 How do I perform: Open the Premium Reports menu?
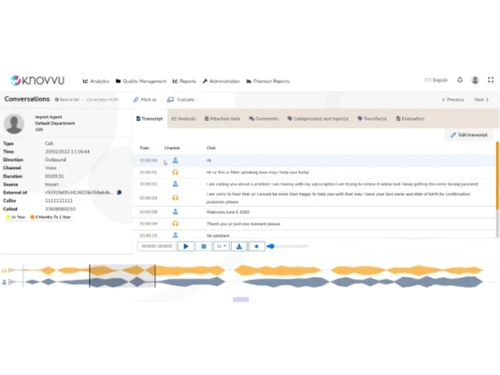point(268,81)
